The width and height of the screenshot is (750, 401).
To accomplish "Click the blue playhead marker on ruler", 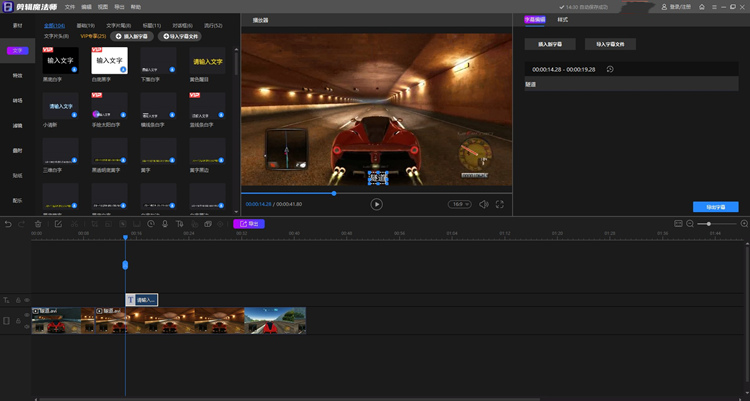I will (125, 237).
